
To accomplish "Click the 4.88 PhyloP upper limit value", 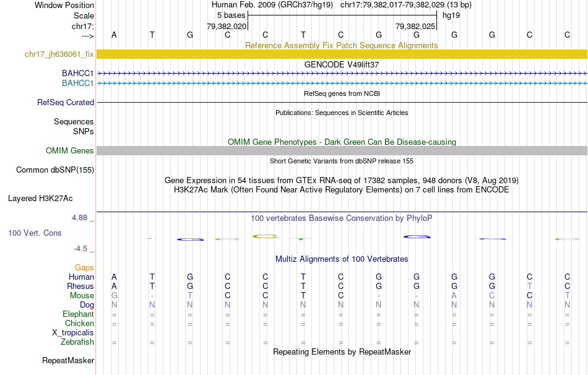I will [79, 218].
